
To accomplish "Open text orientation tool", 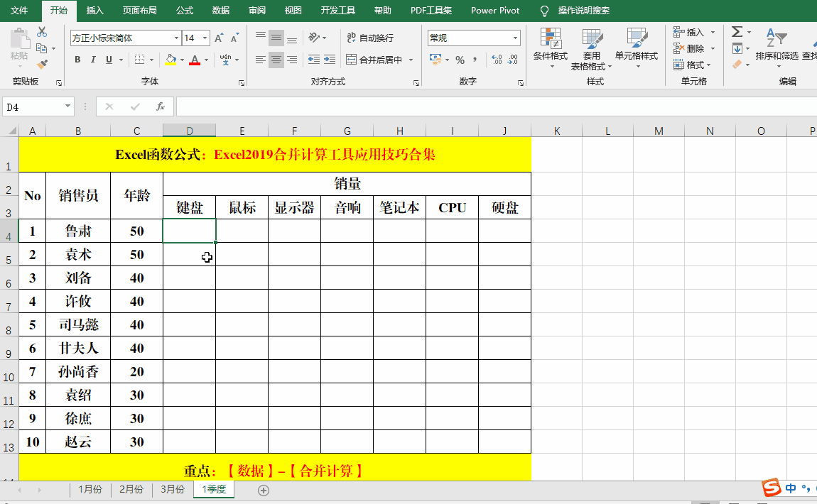I will tap(314, 38).
